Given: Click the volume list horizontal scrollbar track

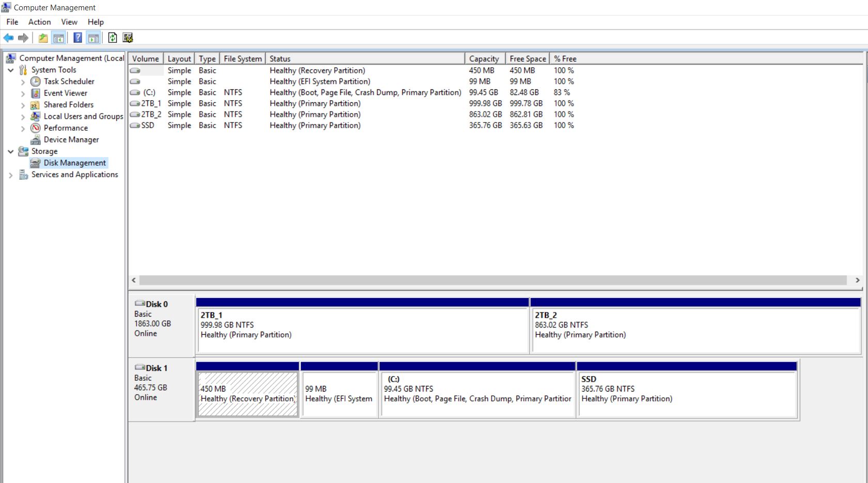Looking at the screenshot, I should [493, 280].
